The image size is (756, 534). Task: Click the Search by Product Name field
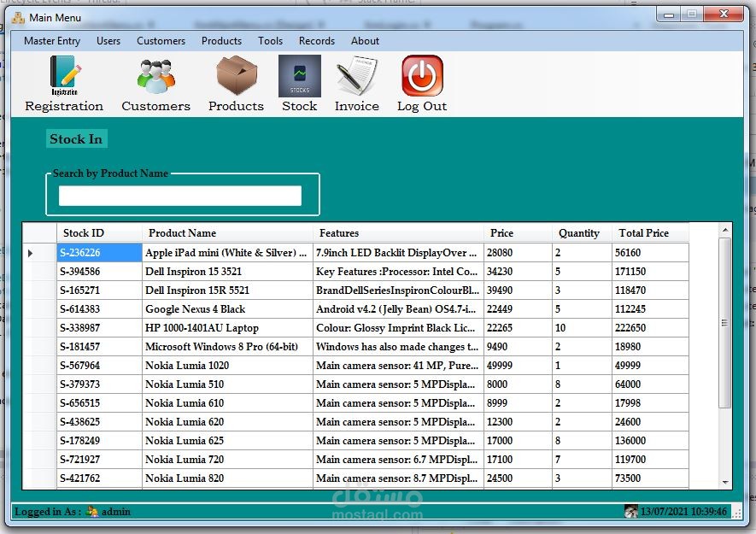pyautogui.click(x=180, y=196)
